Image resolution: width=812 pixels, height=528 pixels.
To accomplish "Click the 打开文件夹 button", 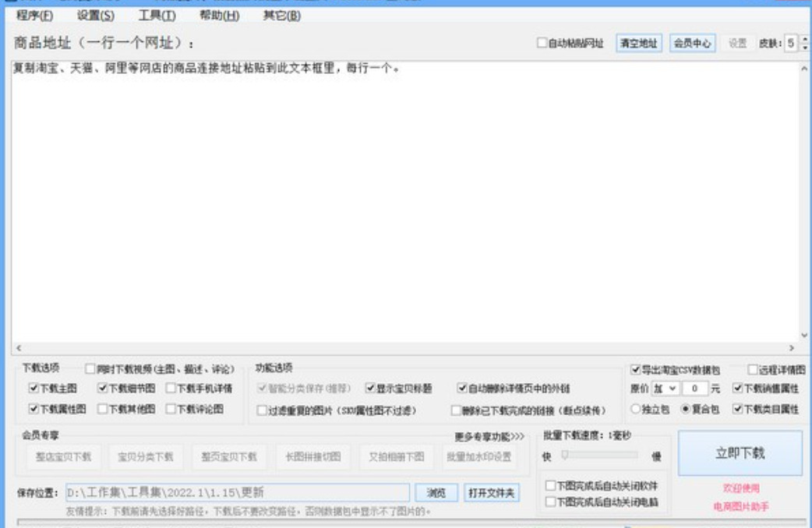I will coord(491,493).
